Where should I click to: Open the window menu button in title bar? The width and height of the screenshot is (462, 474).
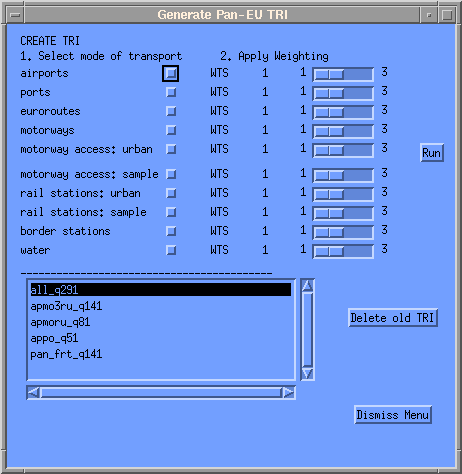point(15,15)
